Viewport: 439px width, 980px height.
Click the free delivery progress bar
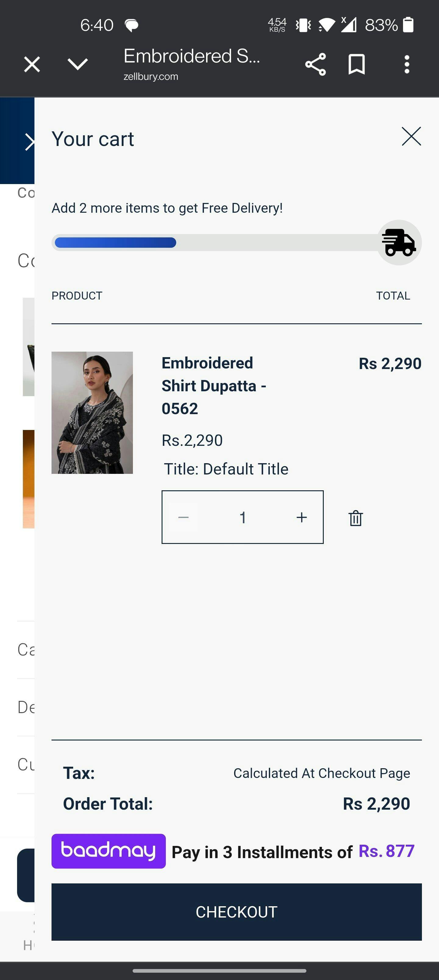click(x=215, y=243)
